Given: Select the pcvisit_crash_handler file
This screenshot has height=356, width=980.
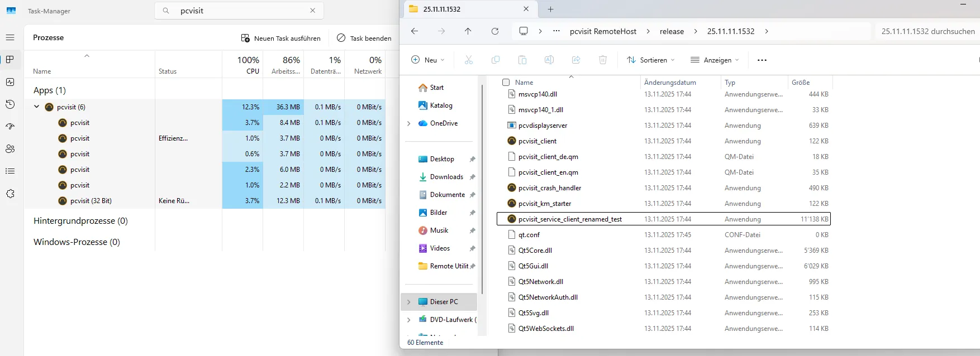Looking at the screenshot, I should (x=550, y=188).
